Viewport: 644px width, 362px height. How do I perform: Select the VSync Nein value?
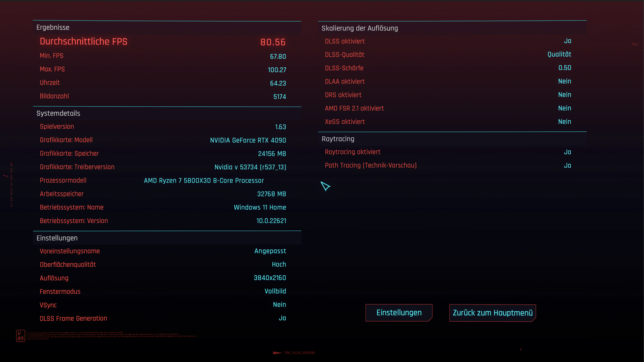click(x=280, y=305)
